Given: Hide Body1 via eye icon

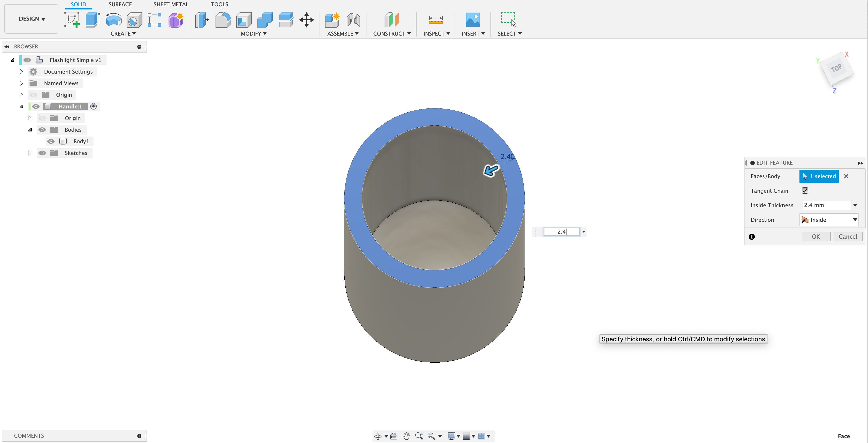Looking at the screenshot, I should pos(51,141).
